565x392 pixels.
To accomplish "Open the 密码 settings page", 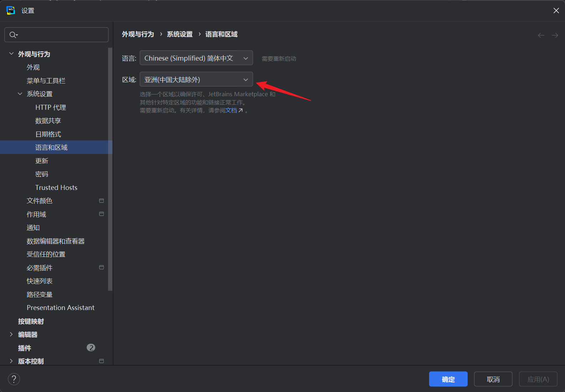I will click(x=42, y=174).
